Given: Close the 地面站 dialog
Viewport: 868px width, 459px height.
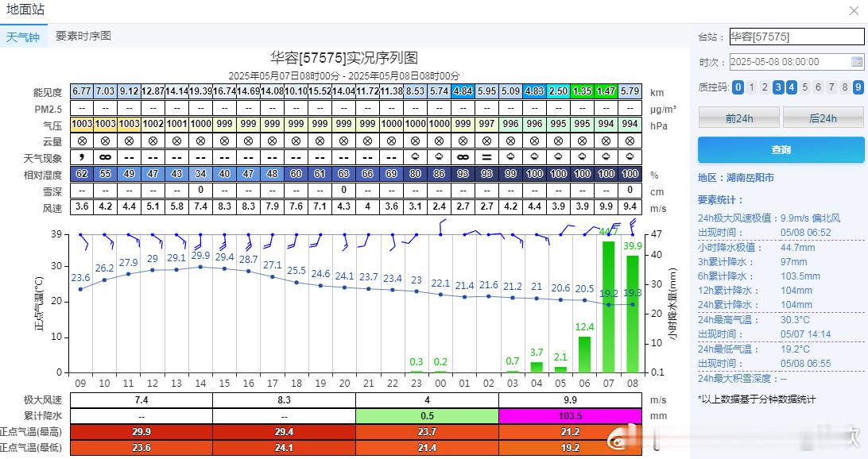Looking at the screenshot, I should click(x=854, y=10).
